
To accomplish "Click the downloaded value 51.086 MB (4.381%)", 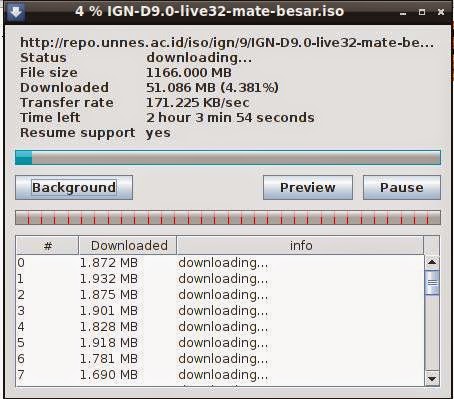I will click(x=212, y=88).
